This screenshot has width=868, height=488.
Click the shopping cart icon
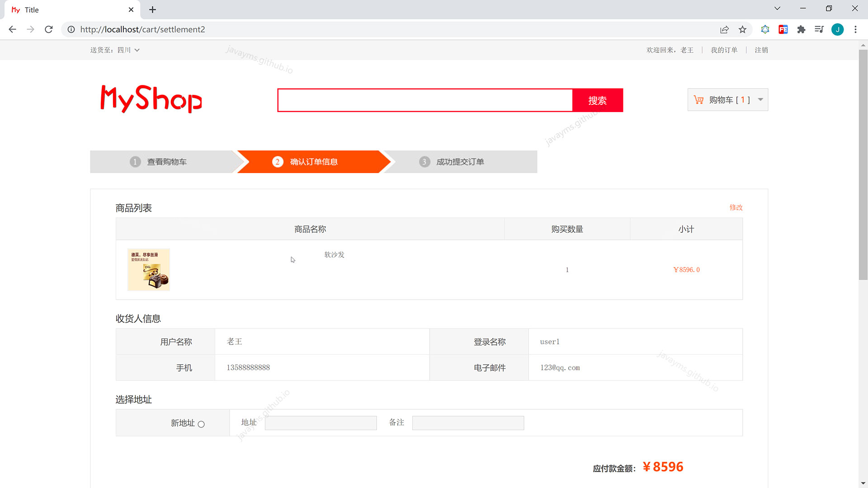(699, 99)
